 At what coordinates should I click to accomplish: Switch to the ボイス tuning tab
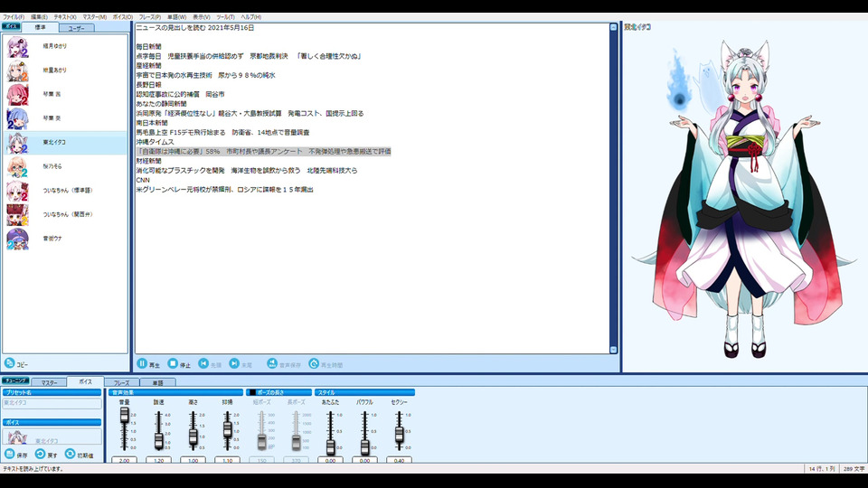[x=85, y=381]
